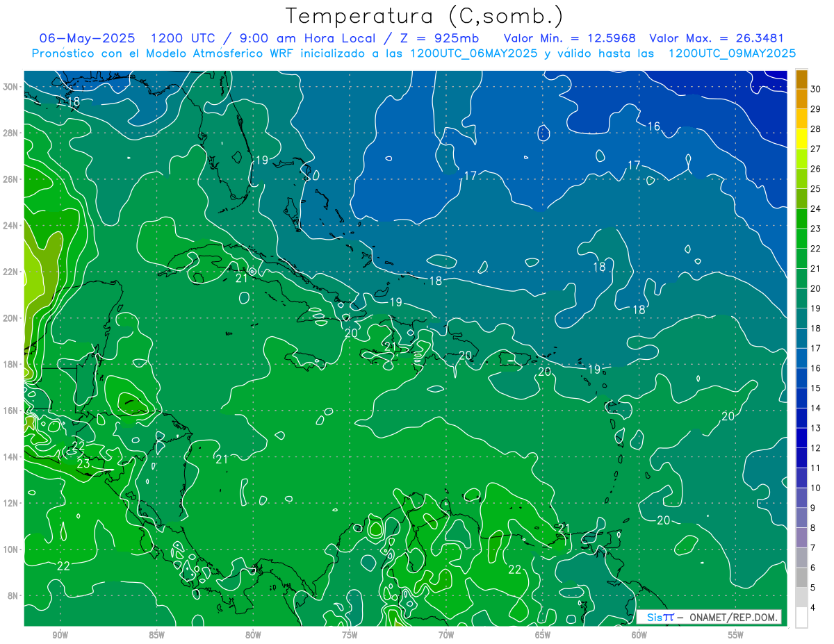Click the initialization time '1200UTC_06MAY2025'
The height and width of the screenshot is (644, 834).
click(473, 53)
